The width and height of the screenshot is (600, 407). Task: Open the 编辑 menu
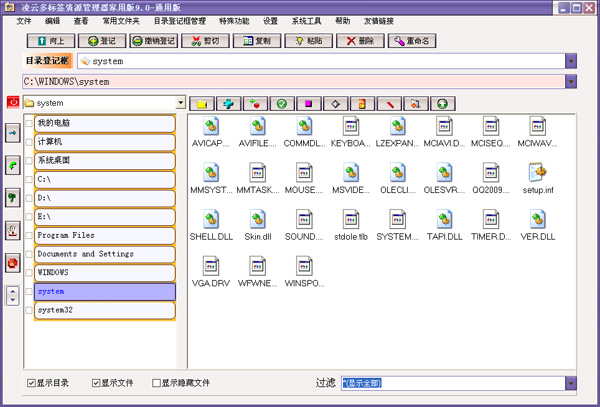point(52,21)
